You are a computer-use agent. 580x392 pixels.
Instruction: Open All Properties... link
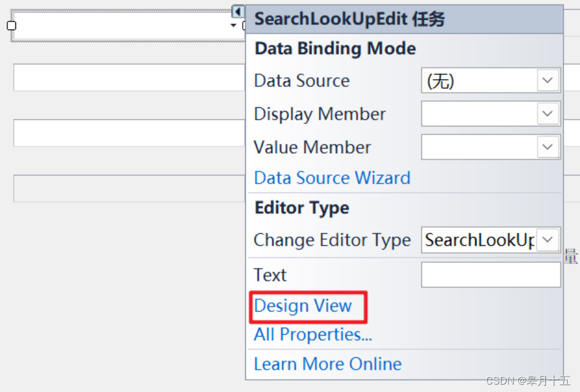[x=313, y=335]
